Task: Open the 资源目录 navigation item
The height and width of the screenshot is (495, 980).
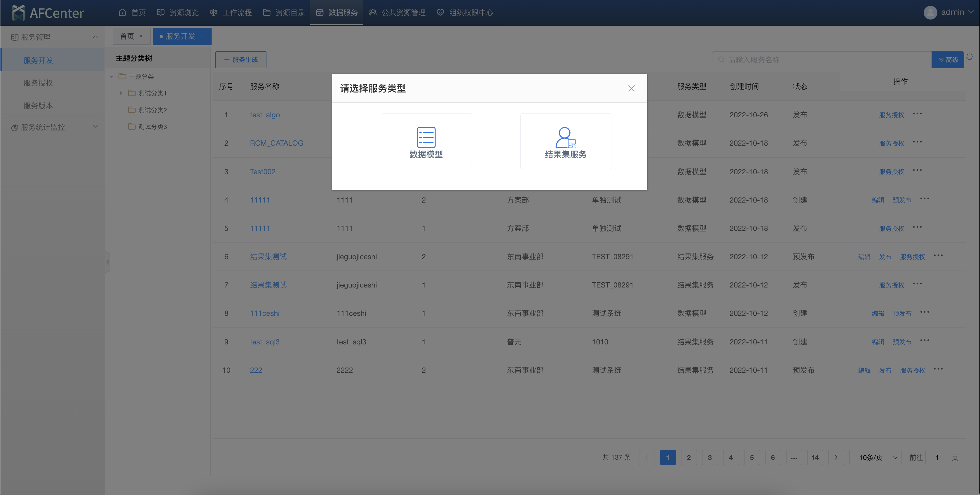Action: pos(284,13)
